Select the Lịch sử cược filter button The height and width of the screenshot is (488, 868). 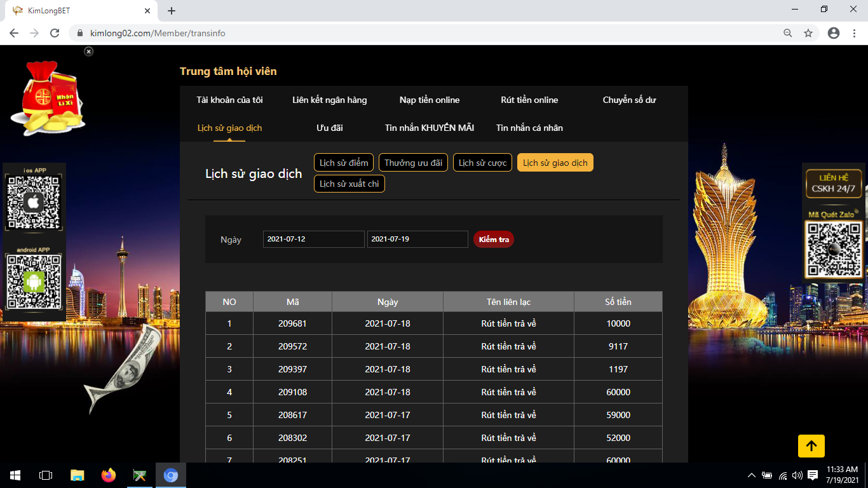482,163
